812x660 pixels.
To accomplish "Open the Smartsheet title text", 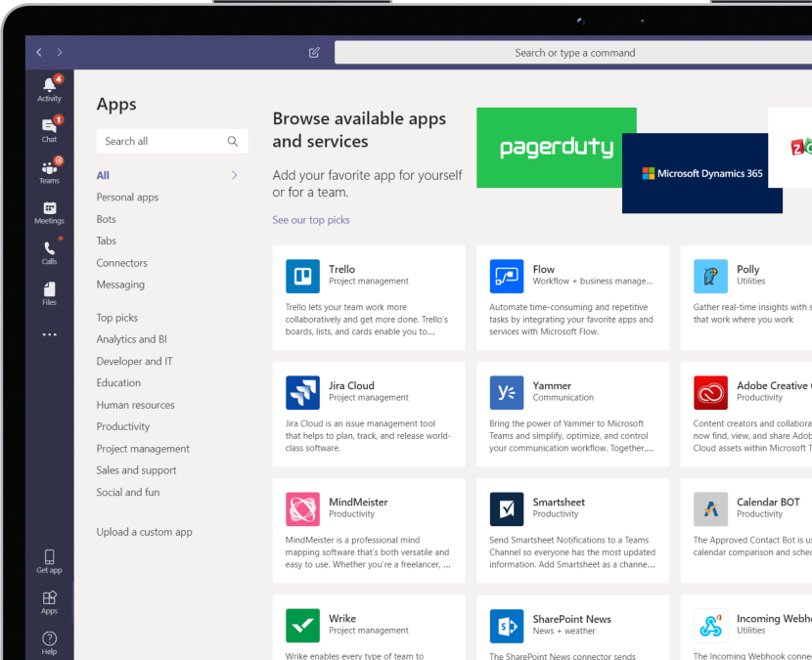I will [559, 503].
